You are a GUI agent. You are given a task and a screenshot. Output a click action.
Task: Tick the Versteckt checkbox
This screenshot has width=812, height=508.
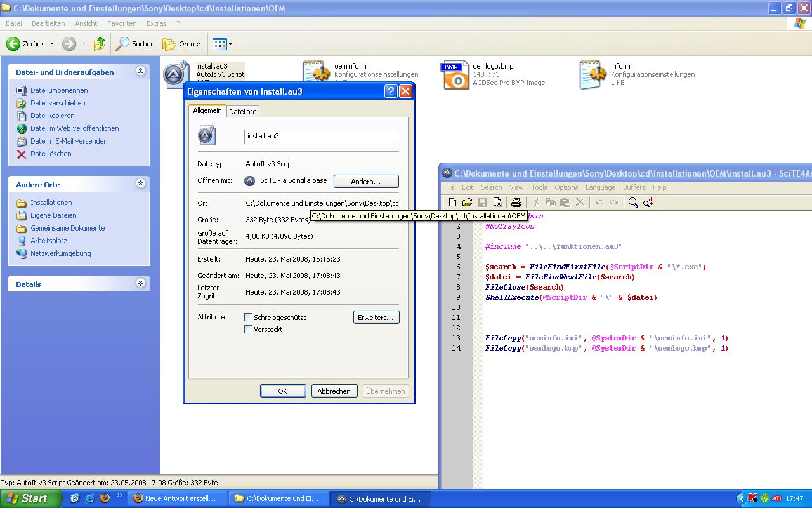(x=249, y=330)
